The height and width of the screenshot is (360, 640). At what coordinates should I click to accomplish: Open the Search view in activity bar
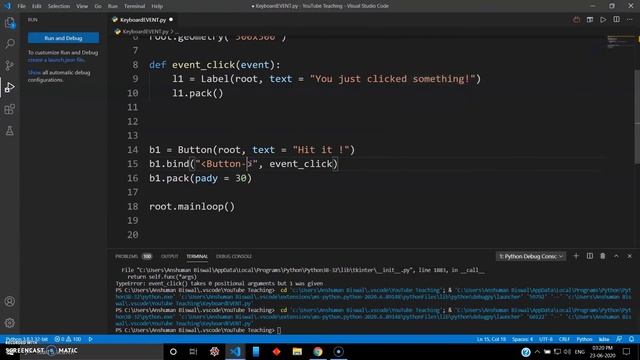point(10,44)
